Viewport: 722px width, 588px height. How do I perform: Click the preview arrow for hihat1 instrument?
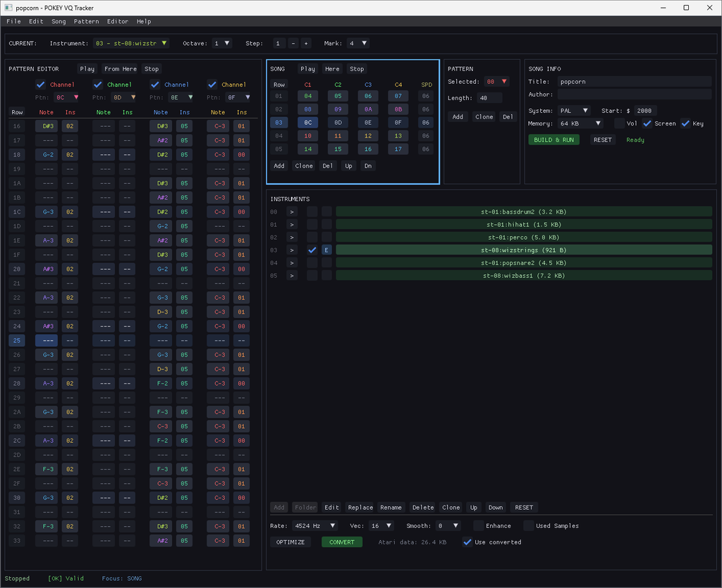[x=292, y=224]
